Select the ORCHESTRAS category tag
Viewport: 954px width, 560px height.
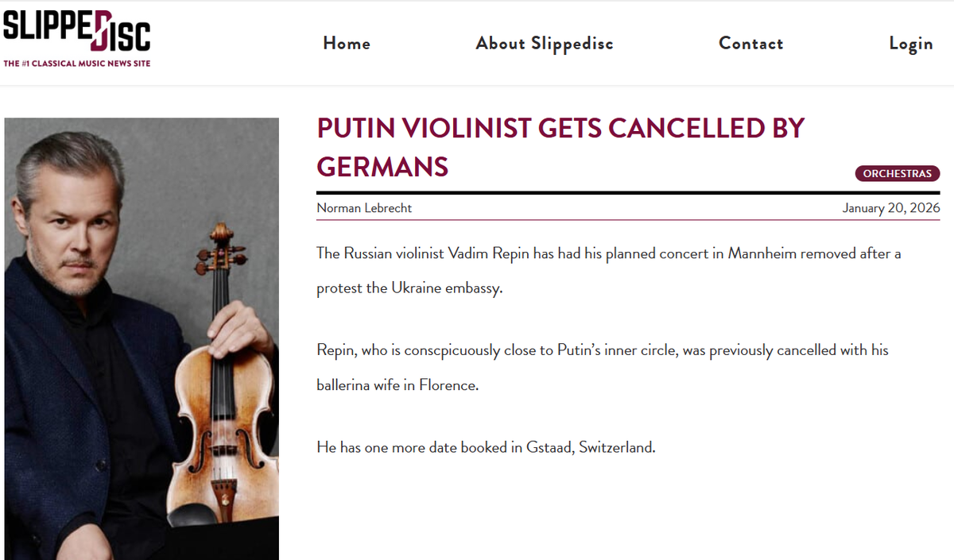897,174
